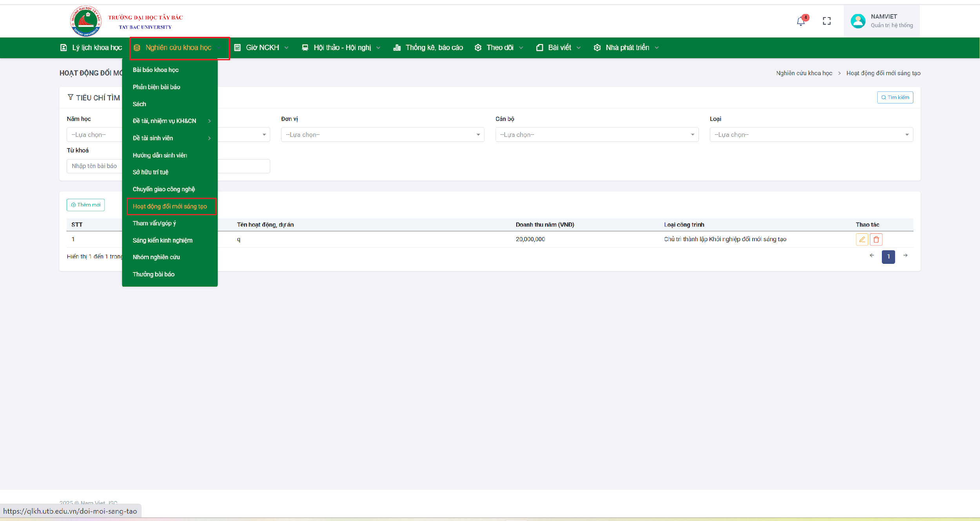Open Lý lịch khoa học menu
The width and height of the screenshot is (980, 521).
point(91,48)
